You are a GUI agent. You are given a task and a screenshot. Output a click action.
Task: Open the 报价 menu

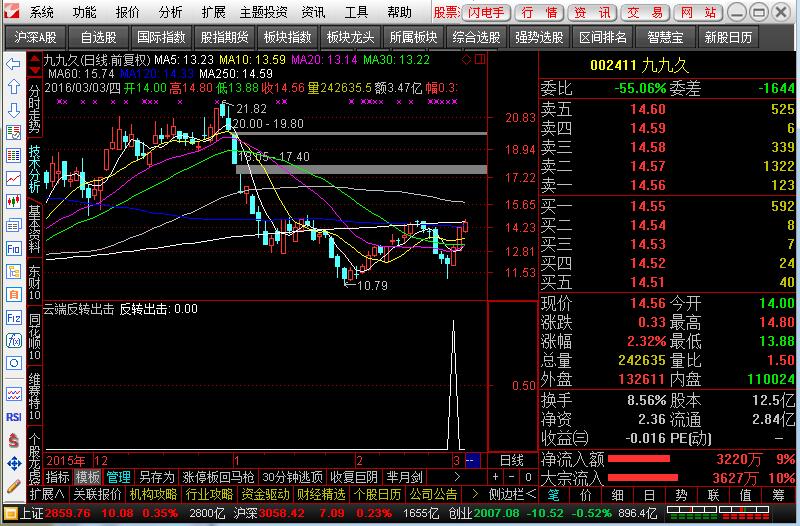click(127, 12)
